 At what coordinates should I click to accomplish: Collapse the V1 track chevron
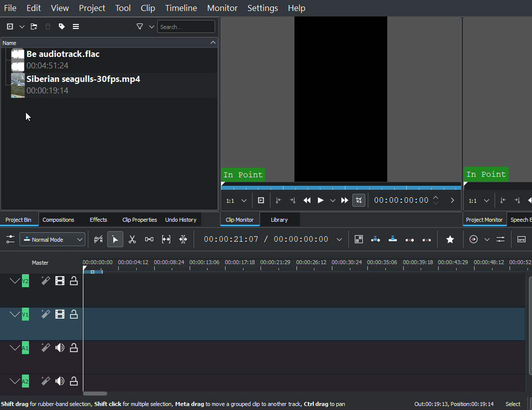point(14,314)
